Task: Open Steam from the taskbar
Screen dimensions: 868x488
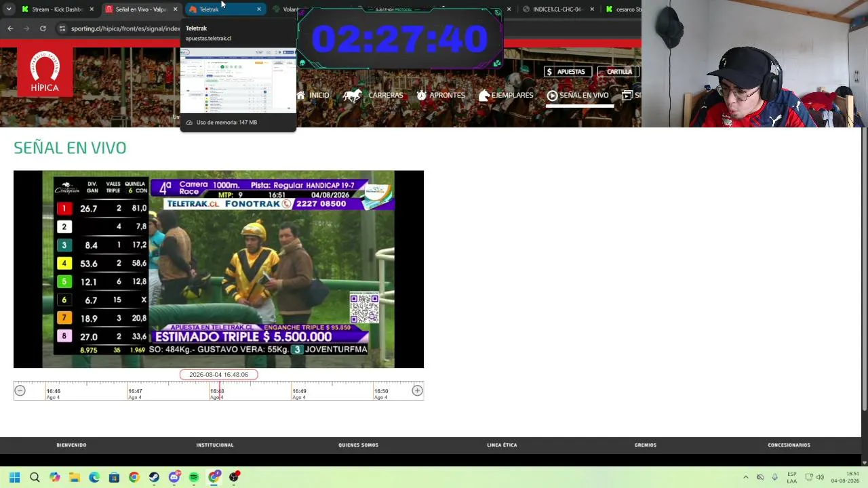Action: (x=154, y=477)
